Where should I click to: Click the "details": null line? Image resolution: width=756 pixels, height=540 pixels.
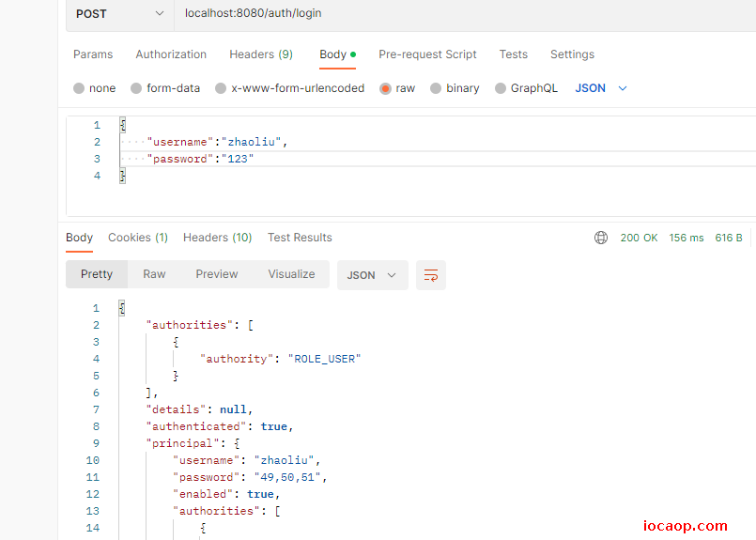click(200, 409)
